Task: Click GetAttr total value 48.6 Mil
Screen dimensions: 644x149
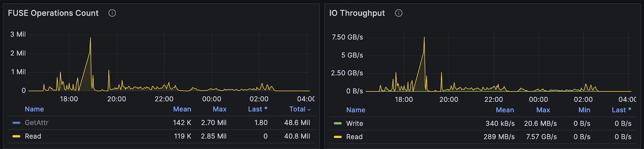Action: click(x=297, y=123)
